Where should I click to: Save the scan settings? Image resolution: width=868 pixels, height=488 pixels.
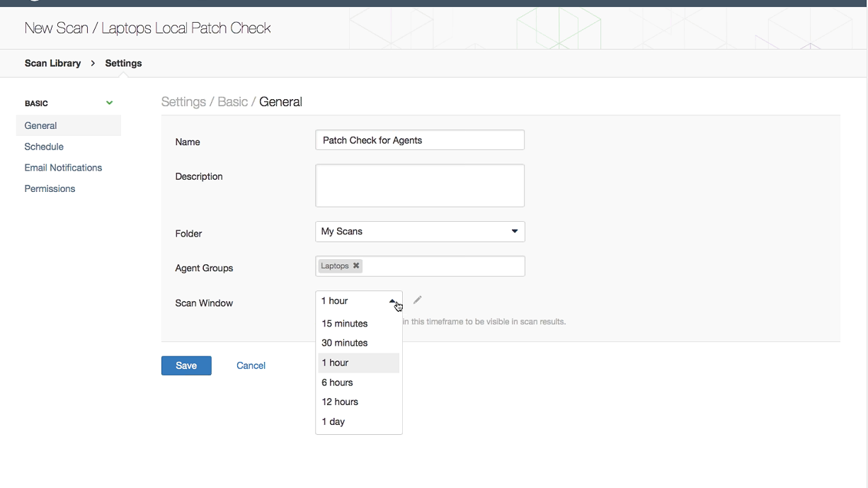point(186,365)
